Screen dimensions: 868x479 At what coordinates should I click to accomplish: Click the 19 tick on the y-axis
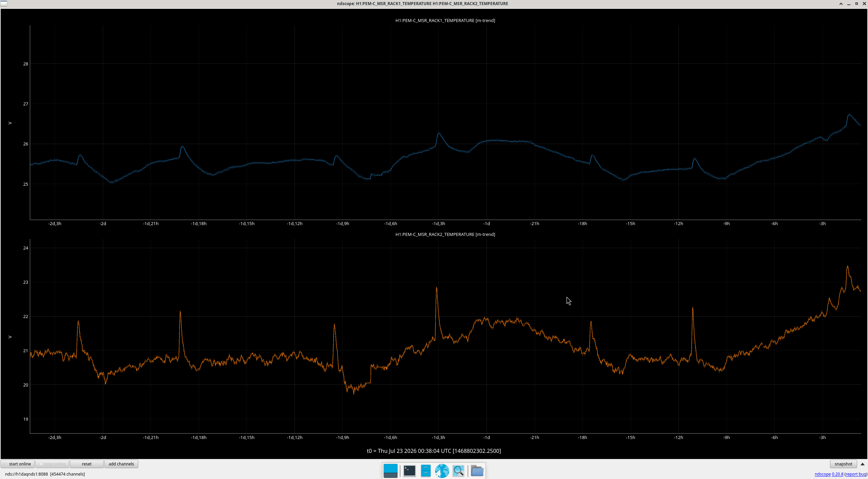click(26, 419)
